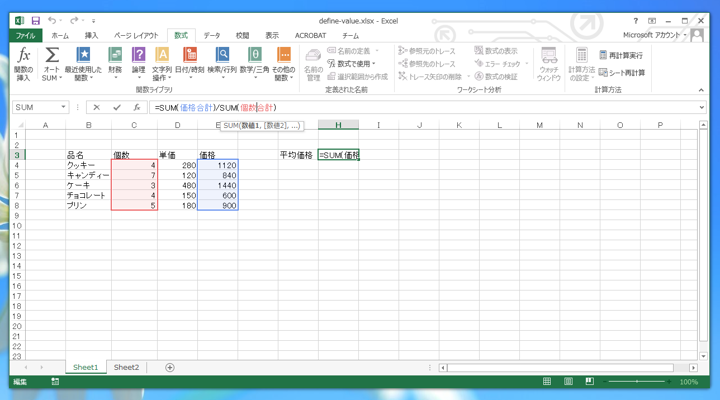Open Lookup & Reference (検索/行列) functions
The image size is (720, 400).
click(x=222, y=63)
